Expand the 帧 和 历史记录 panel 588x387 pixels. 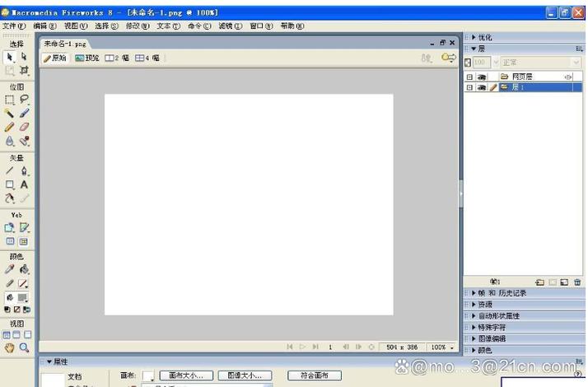(504, 293)
